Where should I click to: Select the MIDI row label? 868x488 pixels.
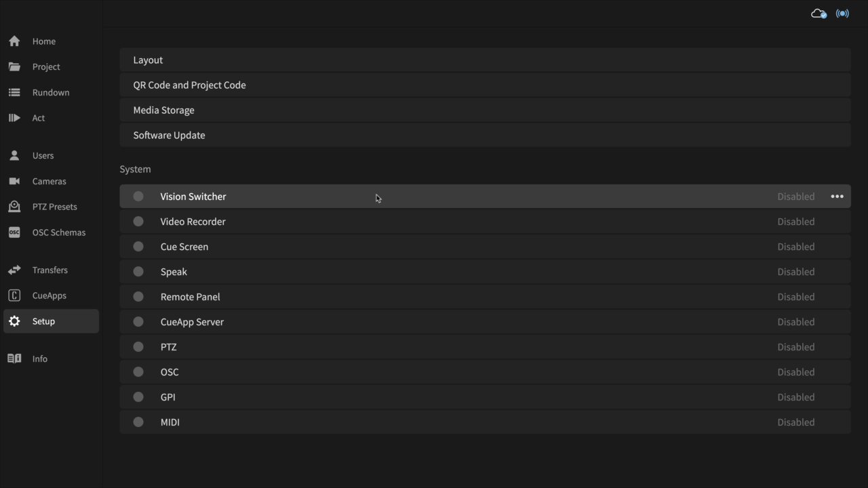(170, 422)
